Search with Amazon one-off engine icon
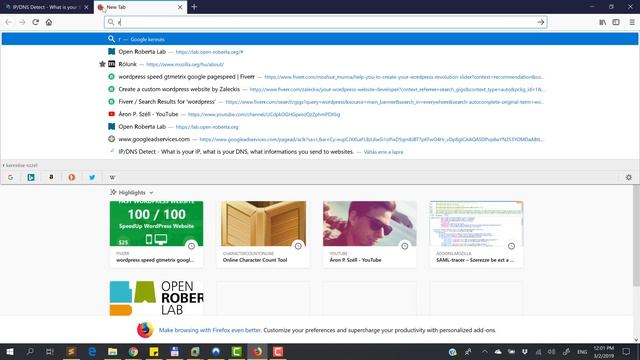This screenshot has height=360, width=640. (x=51, y=178)
